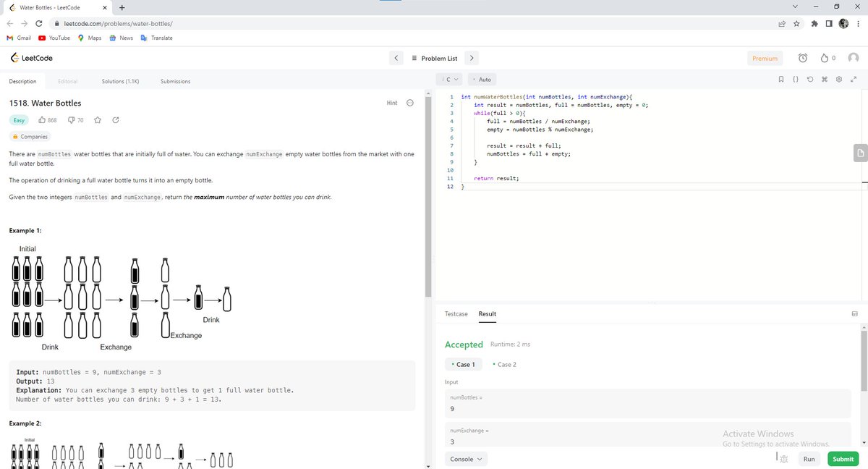Click the notes page icon at right edge
This screenshot has height=469, width=868.
click(859, 153)
